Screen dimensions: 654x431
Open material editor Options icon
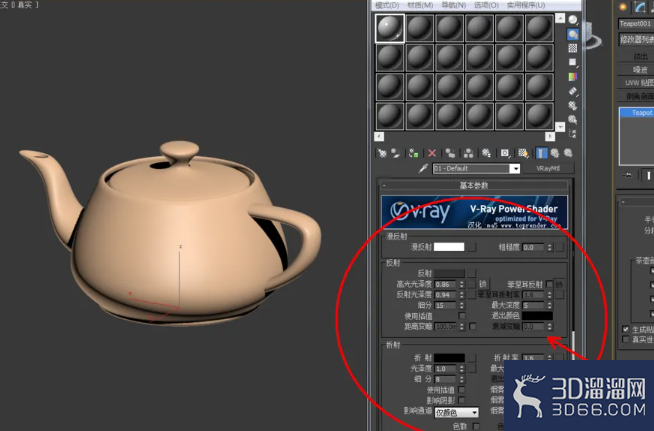pos(573,105)
